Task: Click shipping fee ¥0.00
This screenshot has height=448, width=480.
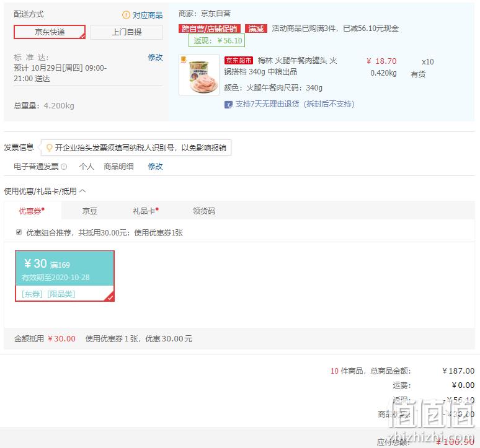Action: pos(463,385)
